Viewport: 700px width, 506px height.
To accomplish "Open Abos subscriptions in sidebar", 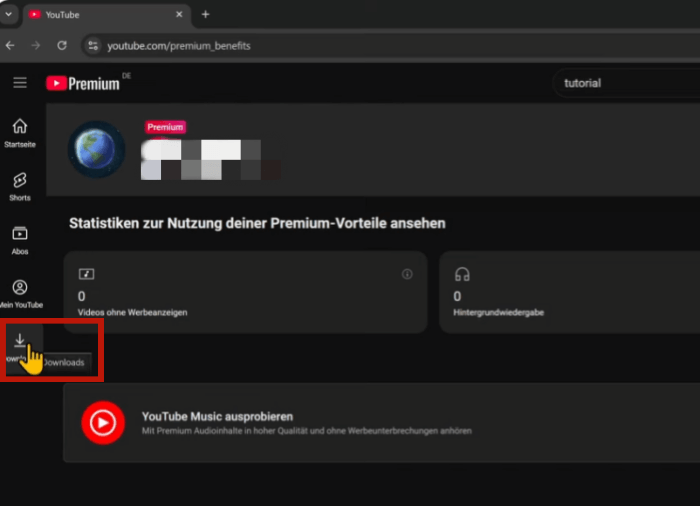I will point(20,240).
